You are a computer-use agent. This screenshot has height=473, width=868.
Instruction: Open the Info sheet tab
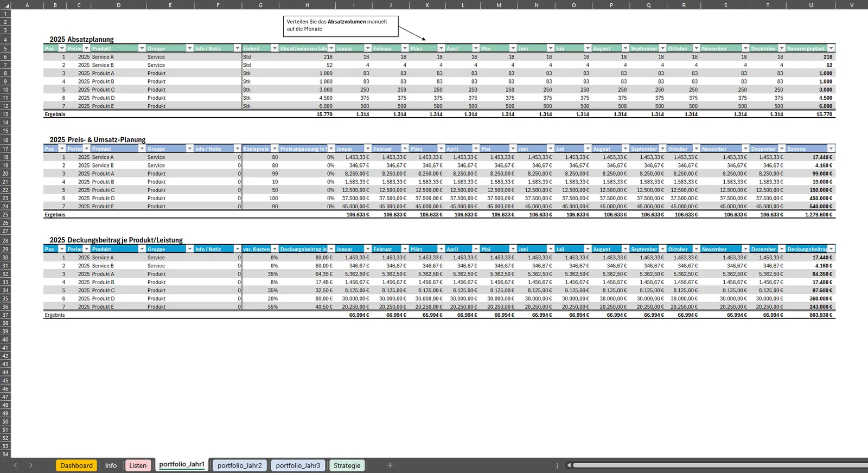pos(111,465)
